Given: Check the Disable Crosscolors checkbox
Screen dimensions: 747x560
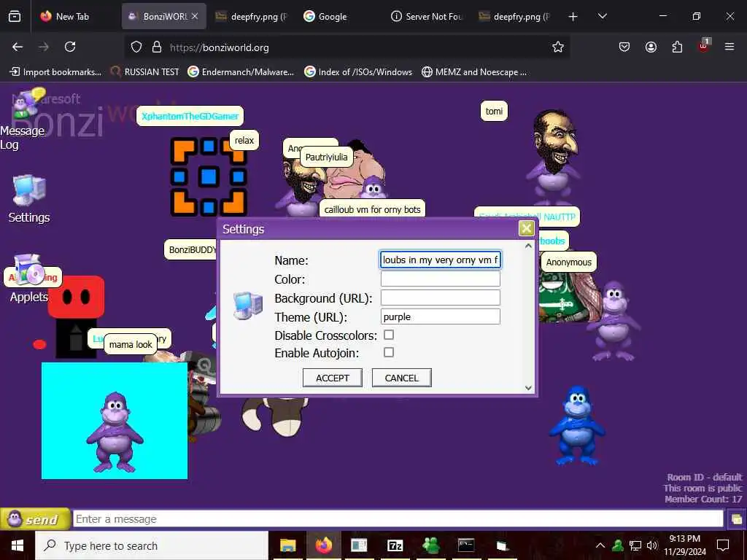Looking at the screenshot, I should [x=389, y=335].
